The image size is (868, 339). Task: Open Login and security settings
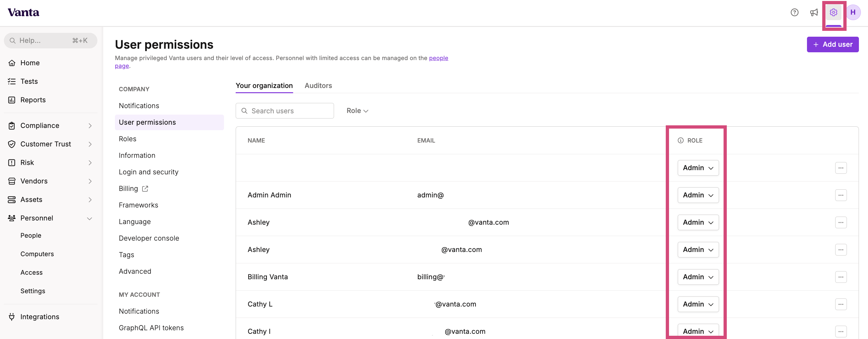pos(149,172)
